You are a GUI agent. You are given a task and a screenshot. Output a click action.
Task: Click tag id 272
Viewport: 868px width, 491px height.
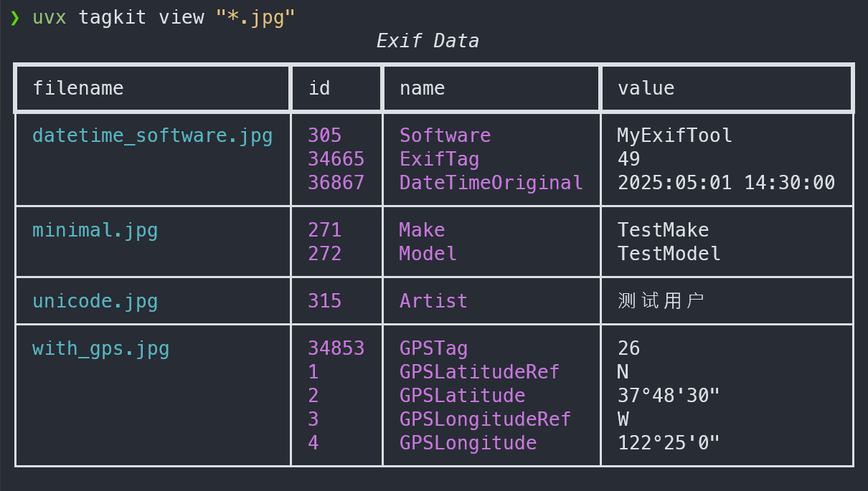coord(325,254)
